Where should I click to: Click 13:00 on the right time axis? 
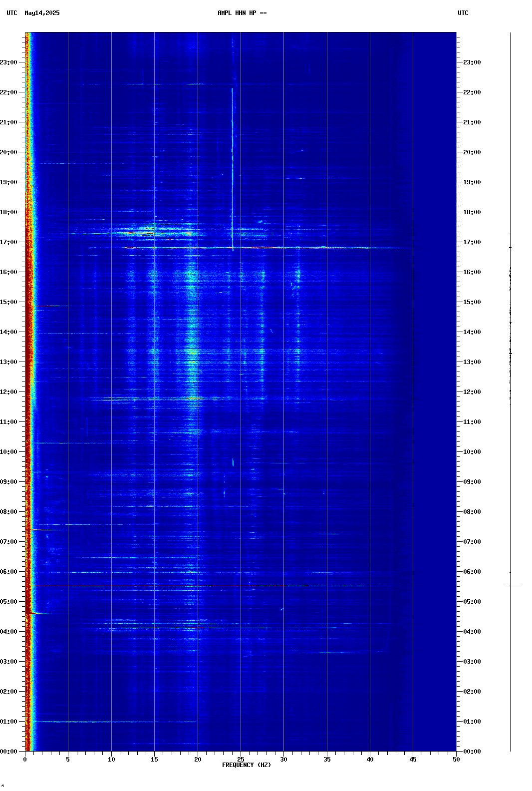(x=472, y=362)
